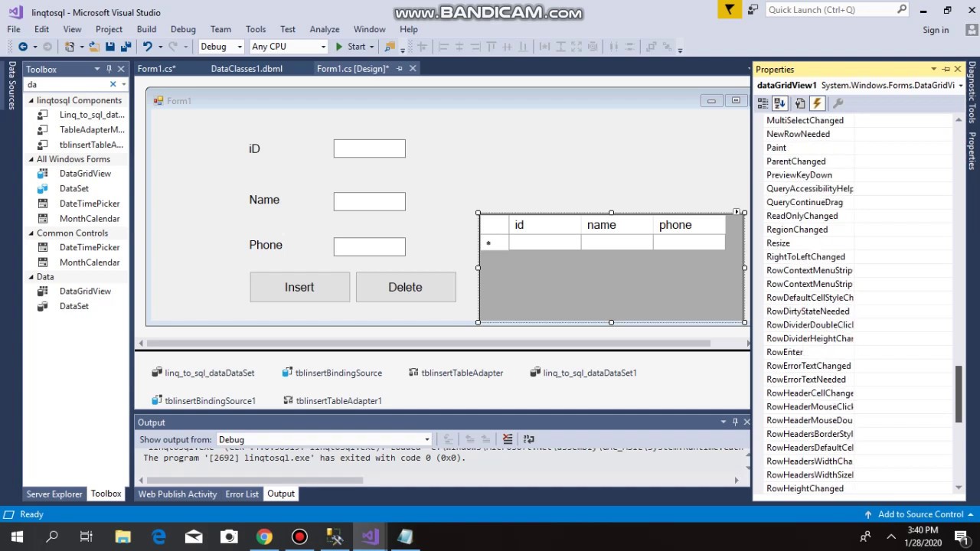Show Alphabetical sort in Properties panel
This screenshot has height=551, width=980.
point(780,103)
